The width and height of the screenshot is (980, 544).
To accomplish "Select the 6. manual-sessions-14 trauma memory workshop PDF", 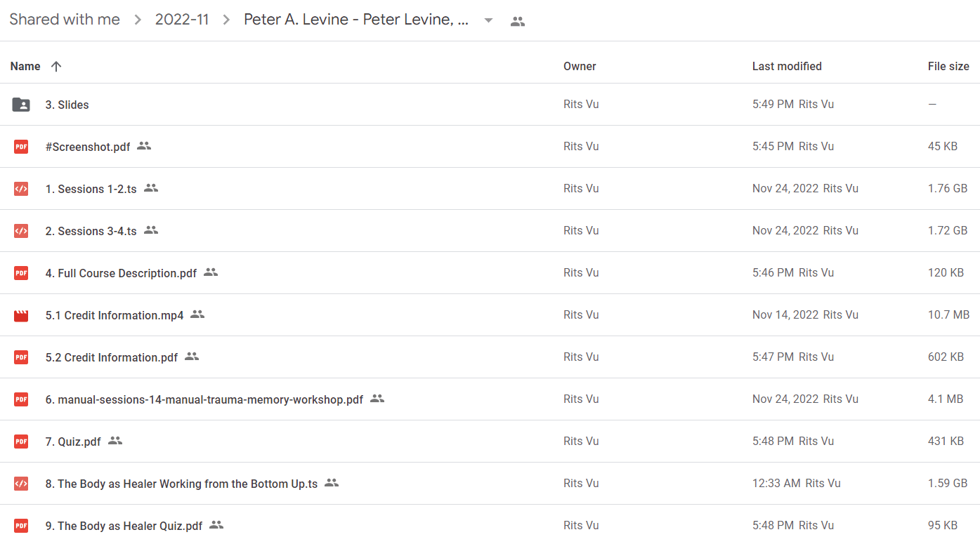I will tap(490, 399).
